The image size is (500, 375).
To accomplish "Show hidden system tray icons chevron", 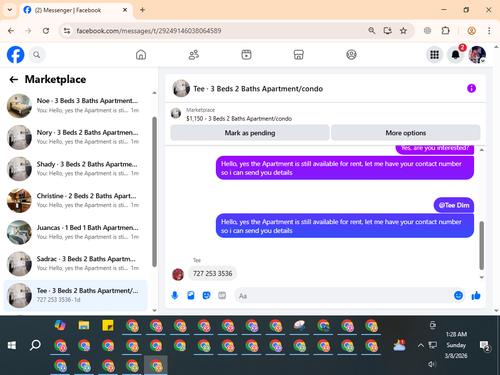I will click(x=421, y=345).
